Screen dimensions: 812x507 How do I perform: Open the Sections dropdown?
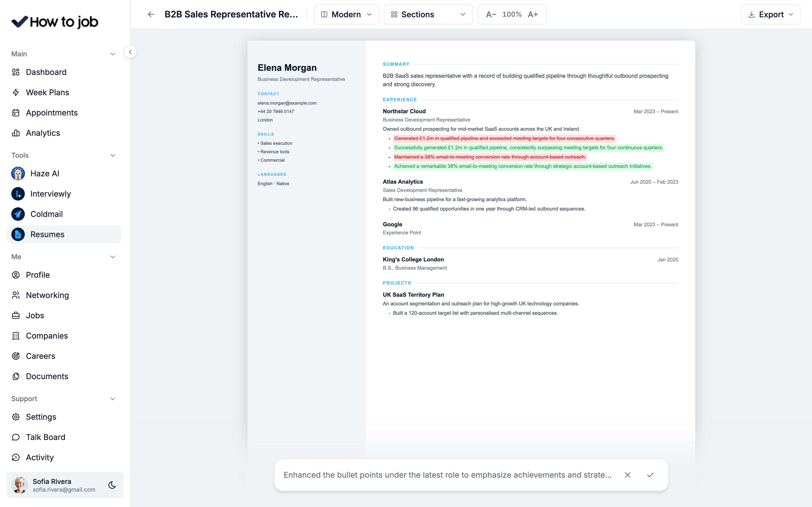tap(428, 14)
